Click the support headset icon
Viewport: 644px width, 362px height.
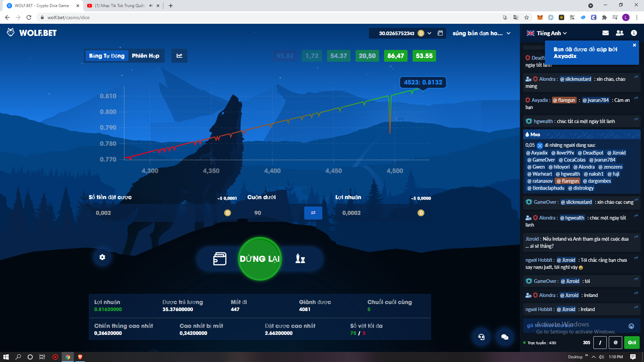(481, 337)
